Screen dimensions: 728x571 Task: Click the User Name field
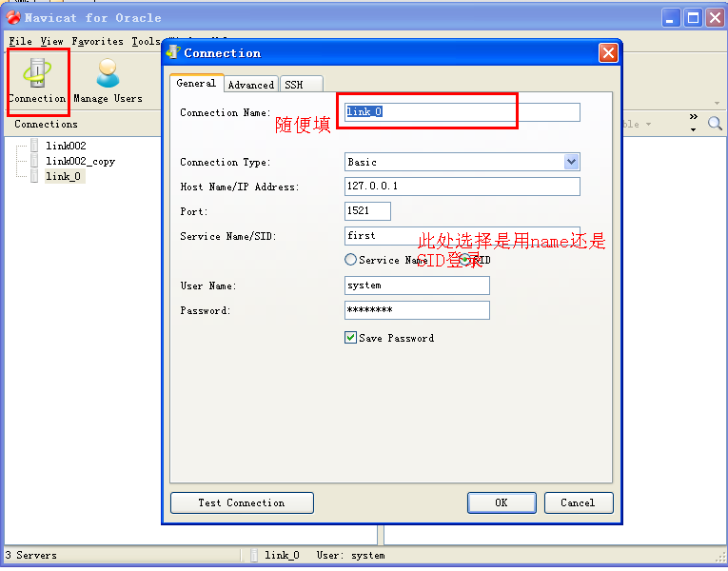click(x=417, y=285)
